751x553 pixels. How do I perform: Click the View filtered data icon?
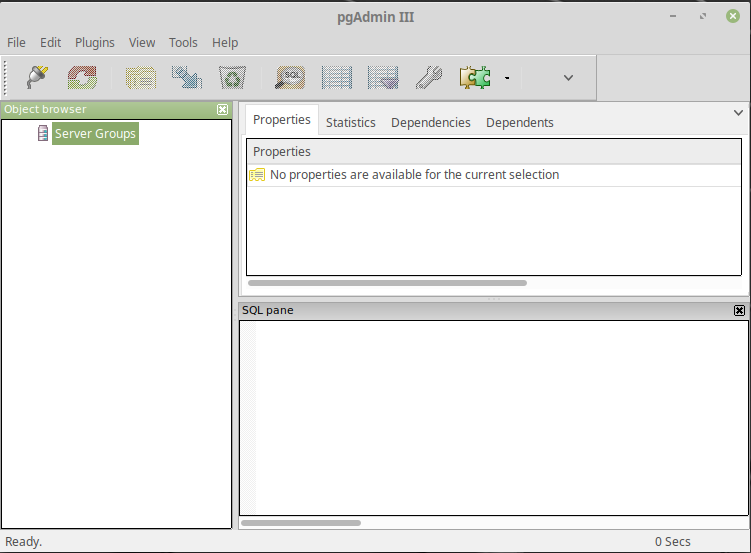point(383,78)
